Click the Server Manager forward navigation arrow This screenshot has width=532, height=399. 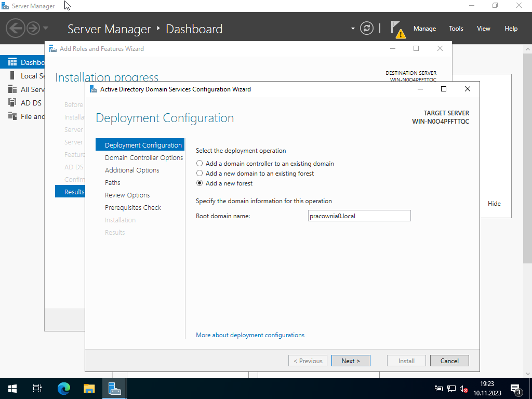pos(33,28)
